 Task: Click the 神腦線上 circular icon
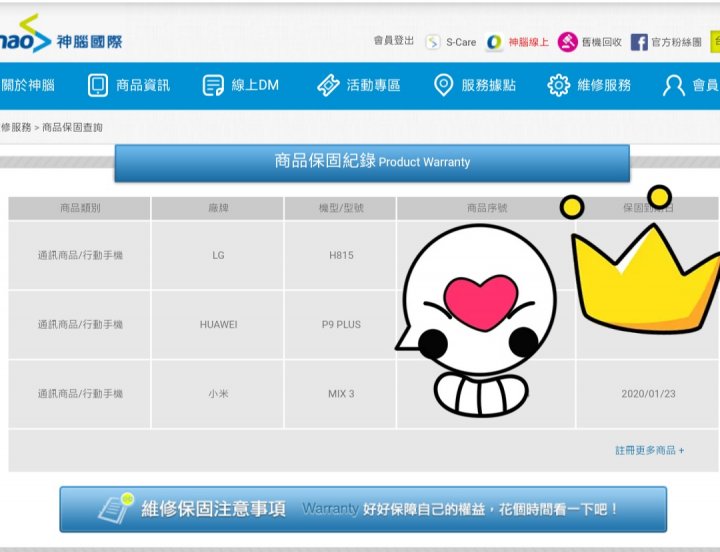(x=495, y=42)
